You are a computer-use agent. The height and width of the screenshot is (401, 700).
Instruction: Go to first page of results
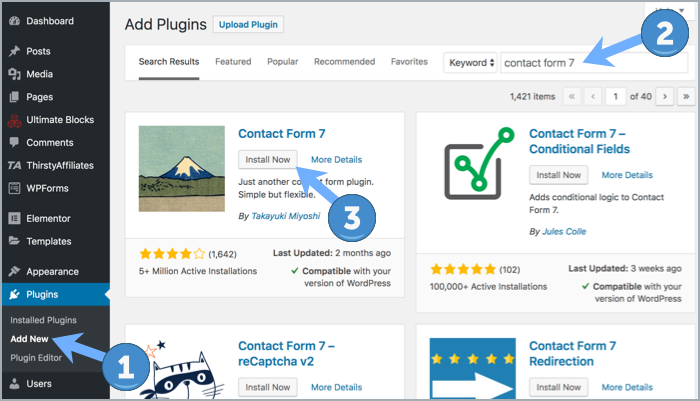pyautogui.click(x=572, y=96)
